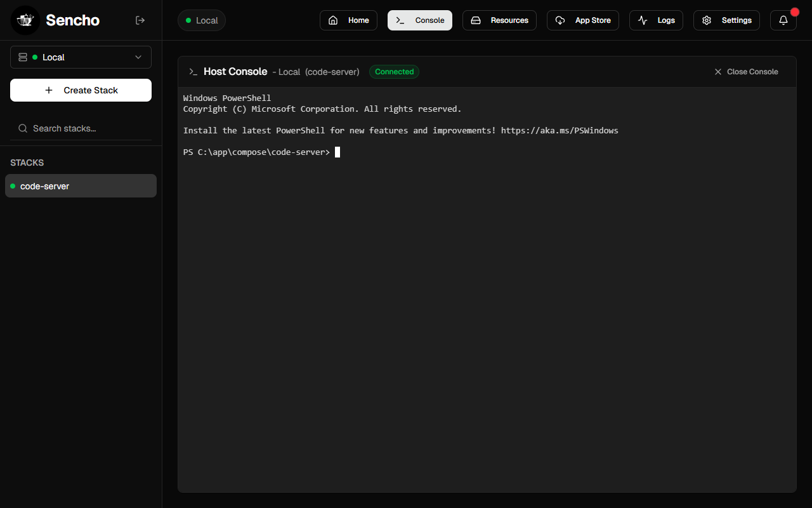Click the X icon next to Close Console
This screenshot has height=508, width=812.
point(718,72)
